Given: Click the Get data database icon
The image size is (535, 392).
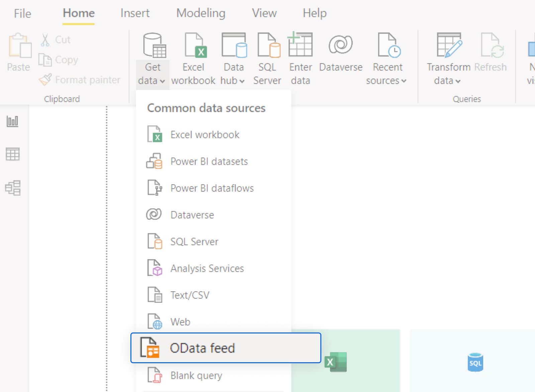Looking at the screenshot, I should 154,45.
